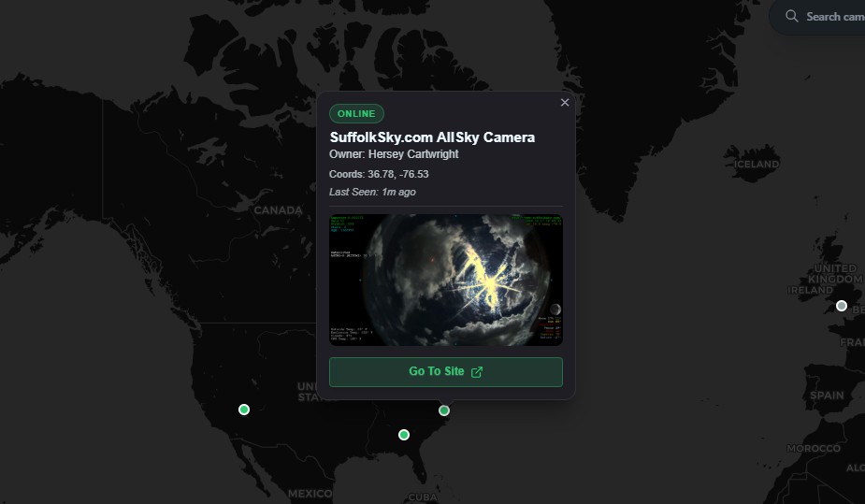865x504 pixels.
Task: Click the IRELAND map label
Action: tap(811, 290)
